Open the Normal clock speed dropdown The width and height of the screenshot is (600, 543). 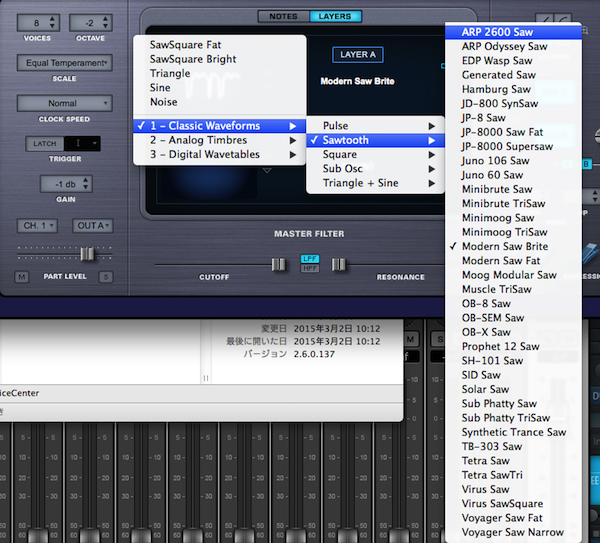coord(65,103)
